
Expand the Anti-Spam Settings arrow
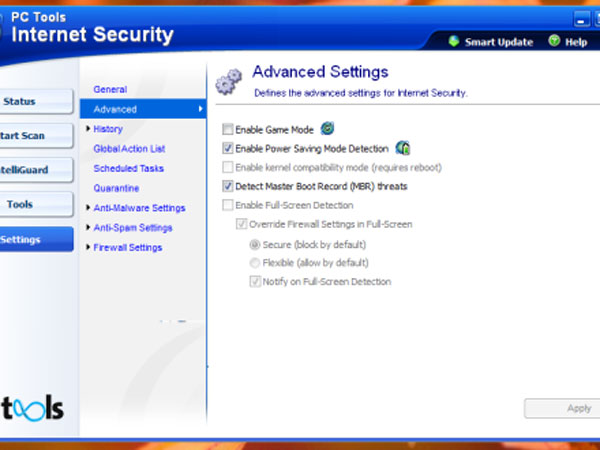(88, 227)
